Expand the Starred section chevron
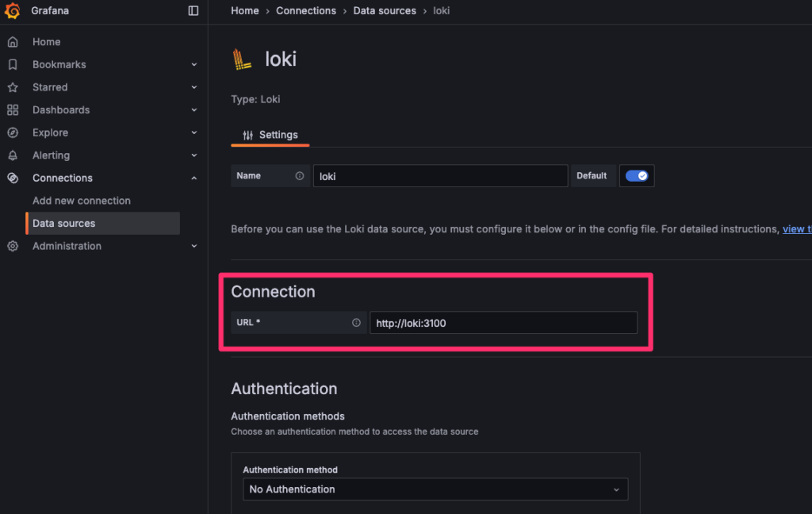The width and height of the screenshot is (812, 514). point(194,87)
